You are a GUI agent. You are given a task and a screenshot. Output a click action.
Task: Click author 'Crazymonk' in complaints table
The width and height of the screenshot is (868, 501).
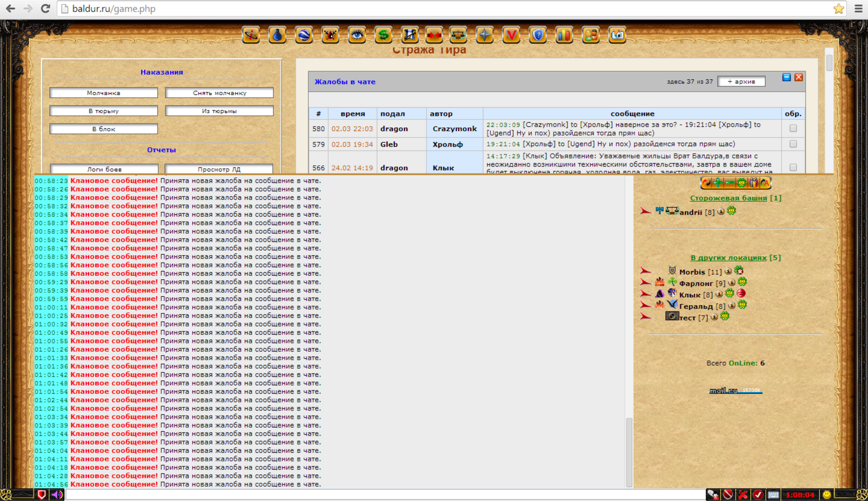(x=455, y=129)
